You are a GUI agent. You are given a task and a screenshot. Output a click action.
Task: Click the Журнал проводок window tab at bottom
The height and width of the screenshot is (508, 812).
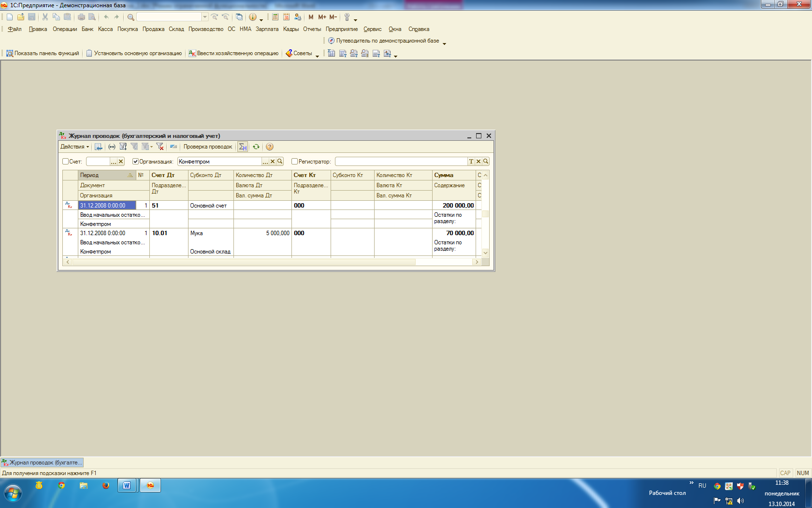click(42, 463)
